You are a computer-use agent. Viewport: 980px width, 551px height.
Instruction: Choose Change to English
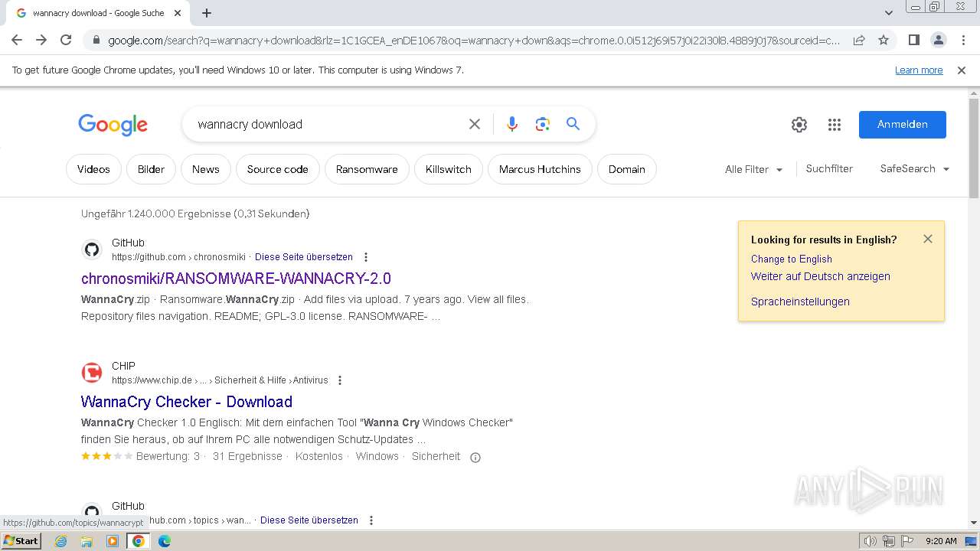point(792,259)
